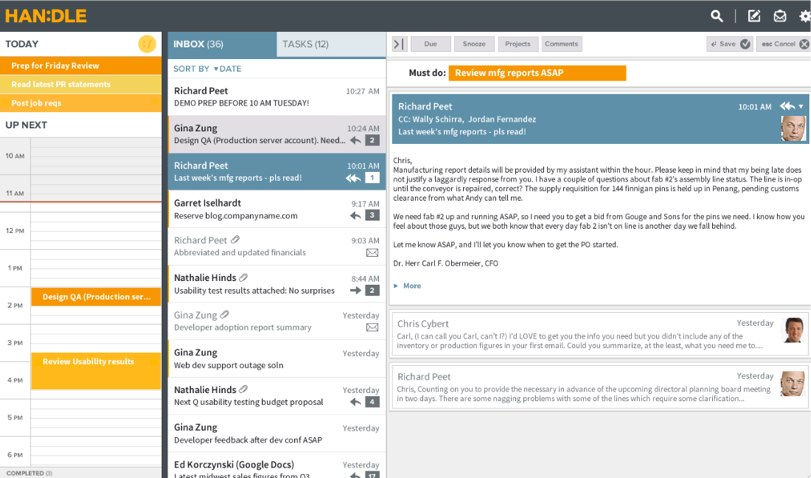Click count badge 3 on Garret Iselhardt row
Viewport: 811px width, 478px height.
pos(372,215)
